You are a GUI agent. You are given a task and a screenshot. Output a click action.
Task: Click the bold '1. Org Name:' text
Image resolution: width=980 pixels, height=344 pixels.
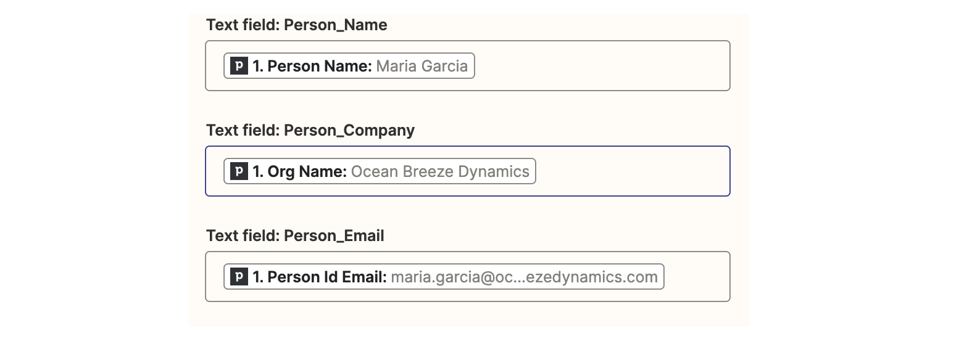300,171
